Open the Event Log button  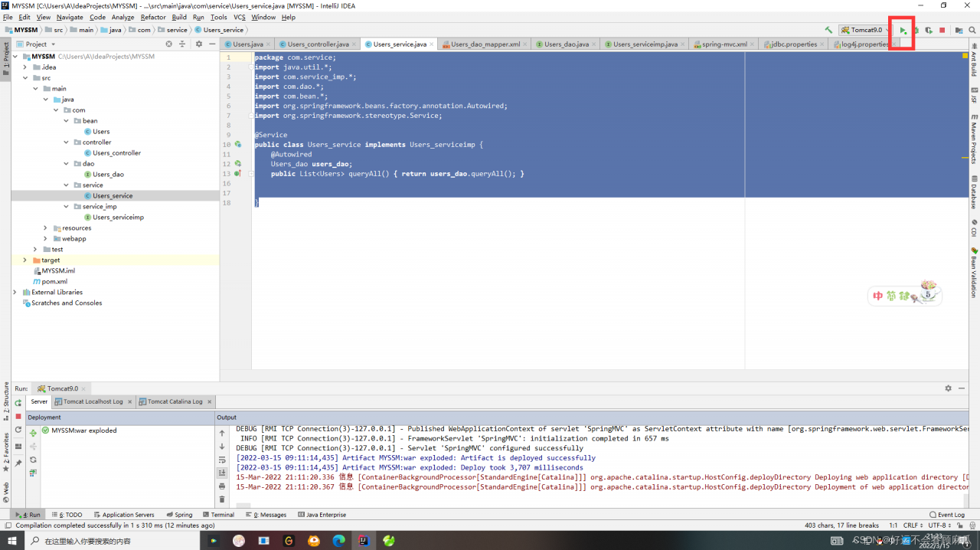tap(947, 515)
